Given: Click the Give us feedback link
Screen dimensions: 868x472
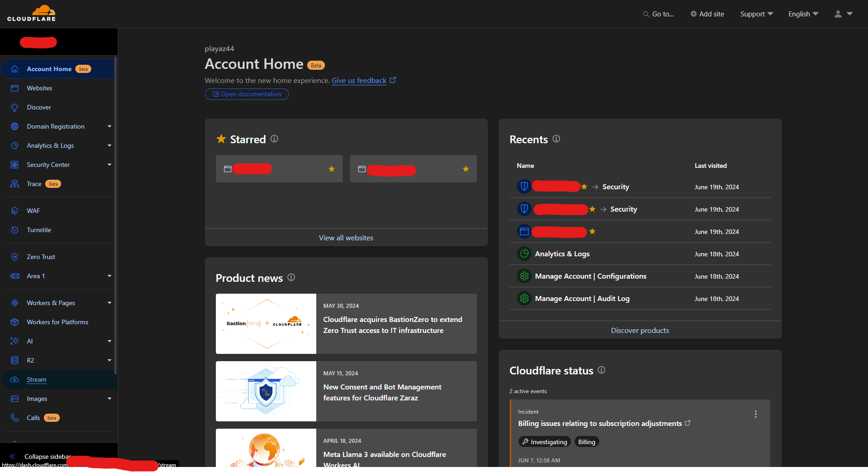Looking at the screenshot, I should tap(359, 80).
